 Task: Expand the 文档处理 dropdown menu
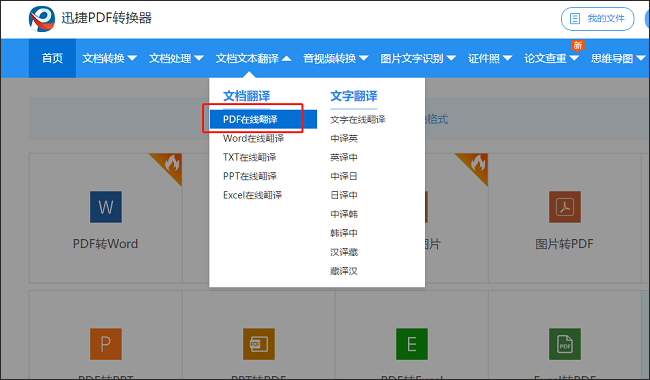coord(176,58)
